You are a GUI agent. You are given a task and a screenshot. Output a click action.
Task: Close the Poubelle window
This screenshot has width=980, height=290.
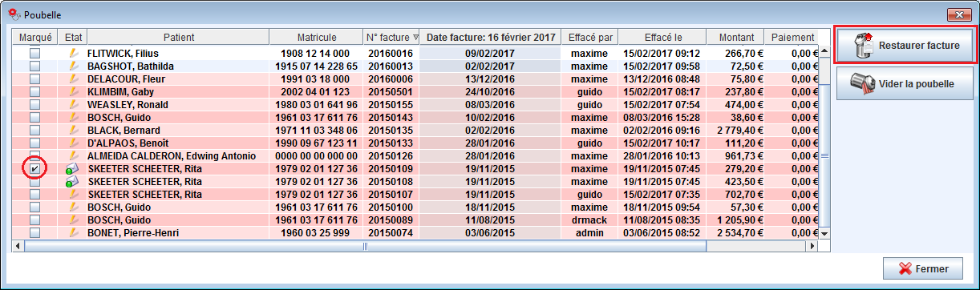coord(958,14)
